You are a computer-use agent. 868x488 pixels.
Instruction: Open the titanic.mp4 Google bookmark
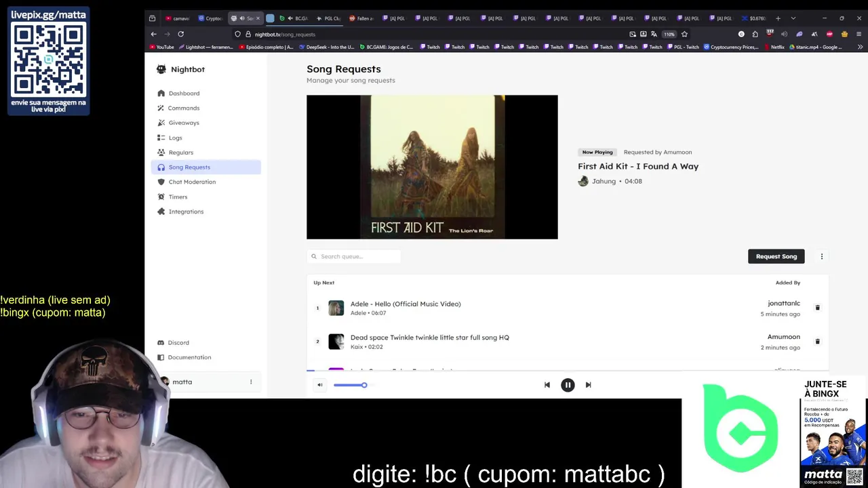coord(815,47)
